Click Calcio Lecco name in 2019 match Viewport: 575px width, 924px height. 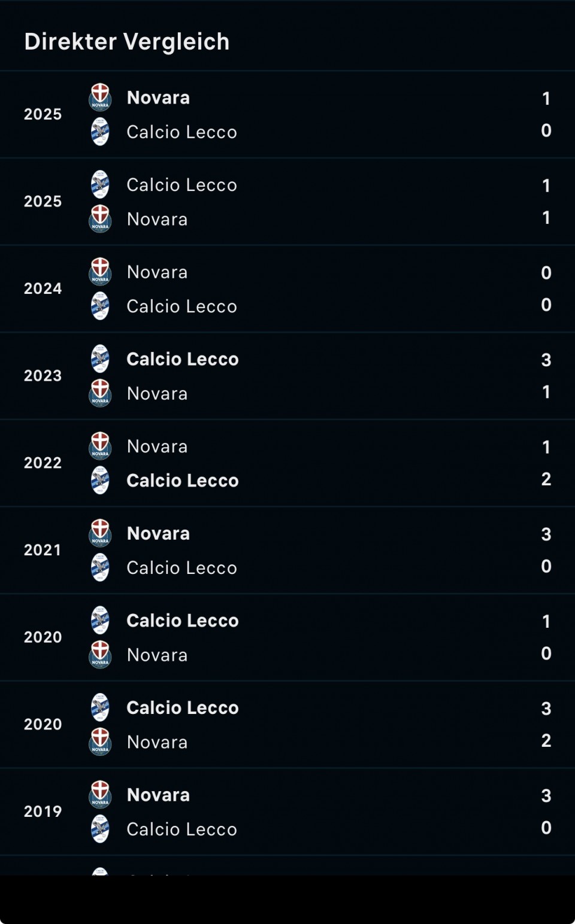click(182, 829)
